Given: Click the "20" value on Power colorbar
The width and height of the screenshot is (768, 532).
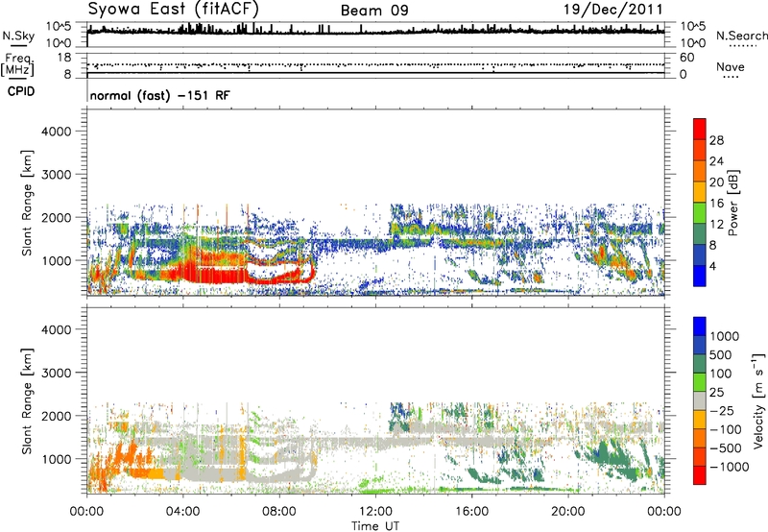Looking at the screenshot, I should (x=716, y=182).
